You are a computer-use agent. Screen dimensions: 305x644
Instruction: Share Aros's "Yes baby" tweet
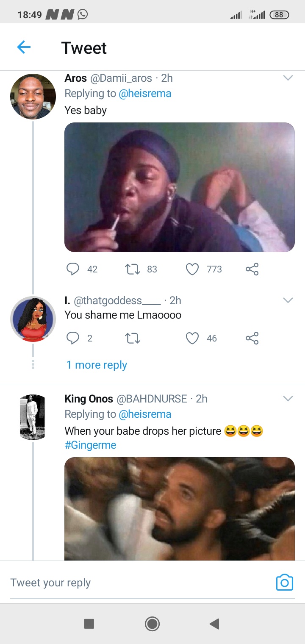click(x=252, y=269)
